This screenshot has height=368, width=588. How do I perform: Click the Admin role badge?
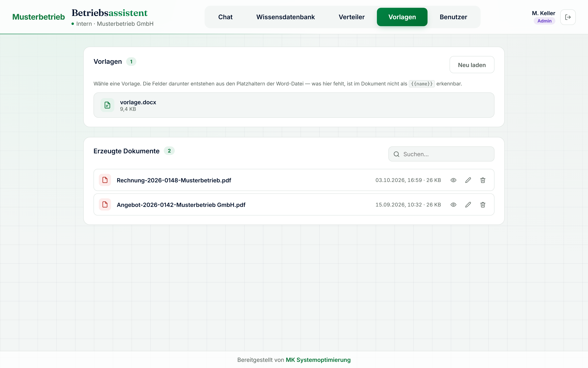pyautogui.click(x=544, y=21)
